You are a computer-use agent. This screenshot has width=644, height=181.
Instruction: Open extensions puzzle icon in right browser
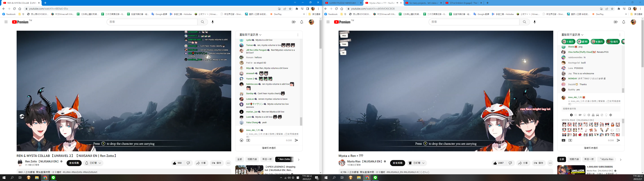pos(619,9)
